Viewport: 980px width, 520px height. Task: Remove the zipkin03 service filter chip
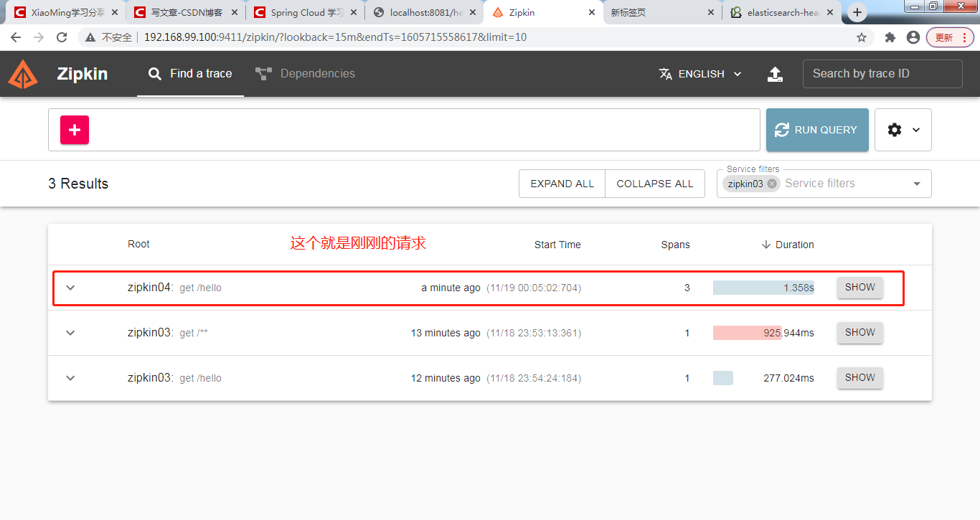pyautogui.click(x=772, y=184)
